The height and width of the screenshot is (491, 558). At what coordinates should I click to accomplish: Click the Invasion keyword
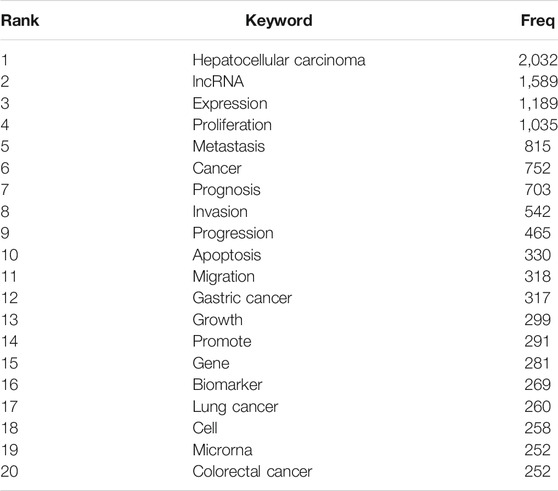pos(220,212)
